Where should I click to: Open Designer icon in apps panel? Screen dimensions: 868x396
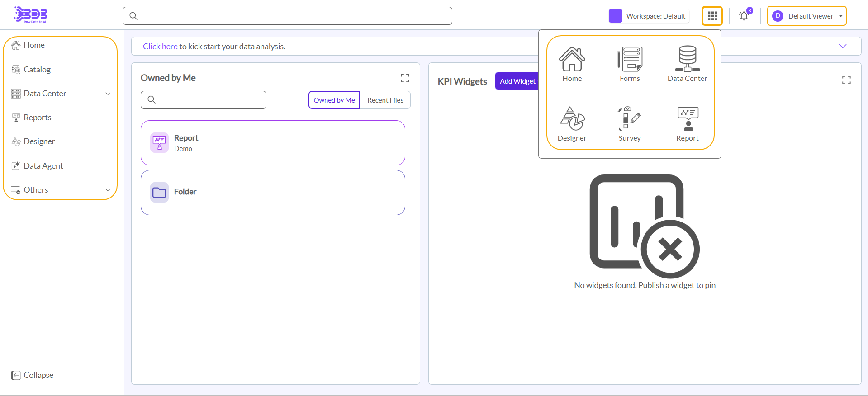(x=572, y=124)
